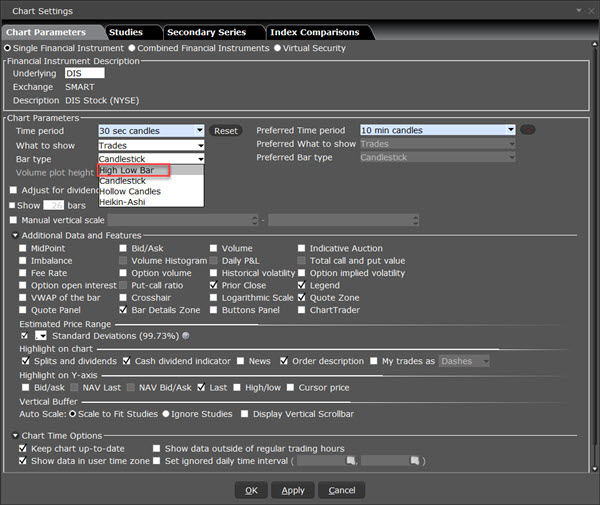Open the ignored interval end time picker icon
The image size is (600, 505).
coord(414,460)
